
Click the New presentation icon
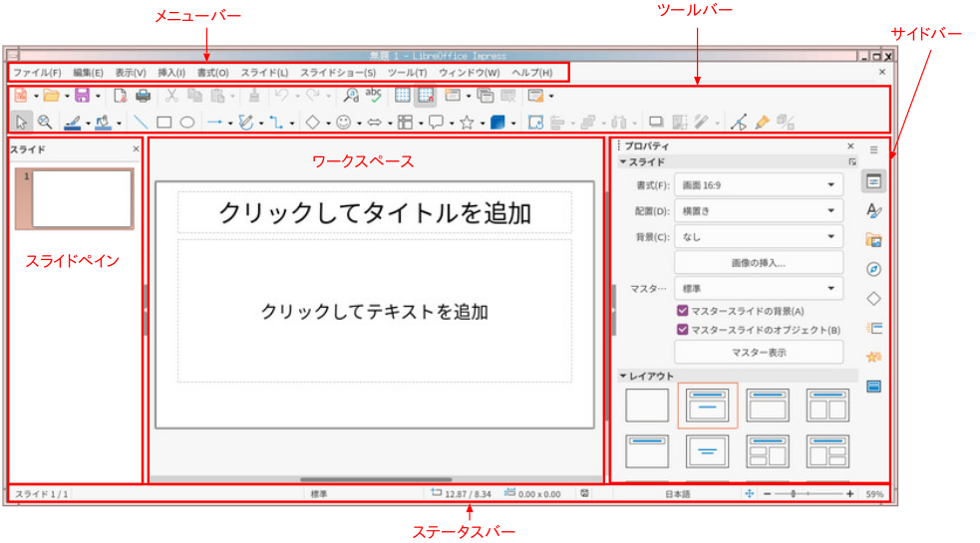coord(21,96)
